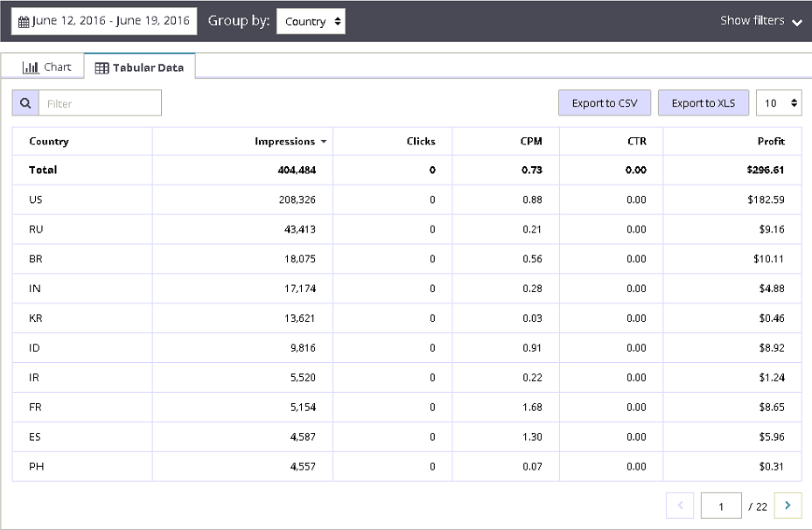Image resolution: width=812 pixels, height=530 pixels.
Task: Open the Group by Country dropdown
Action: point(311,22)
